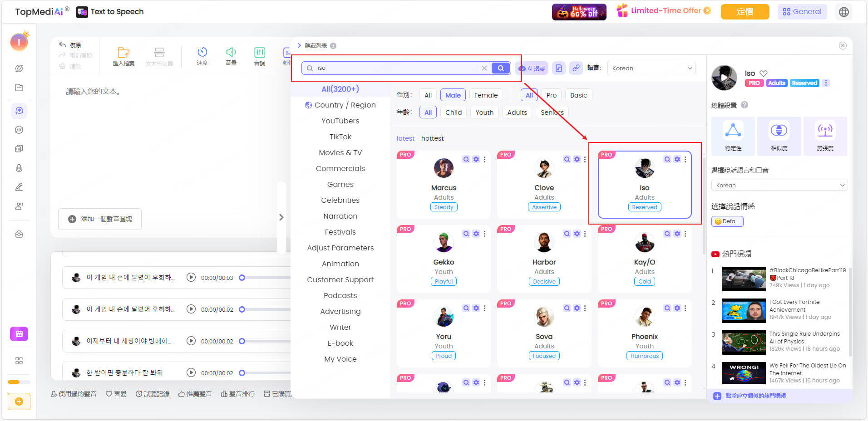The image size is (868, 421).
Task: Click the import file (匯入檔案) icon
Action: 123,56
